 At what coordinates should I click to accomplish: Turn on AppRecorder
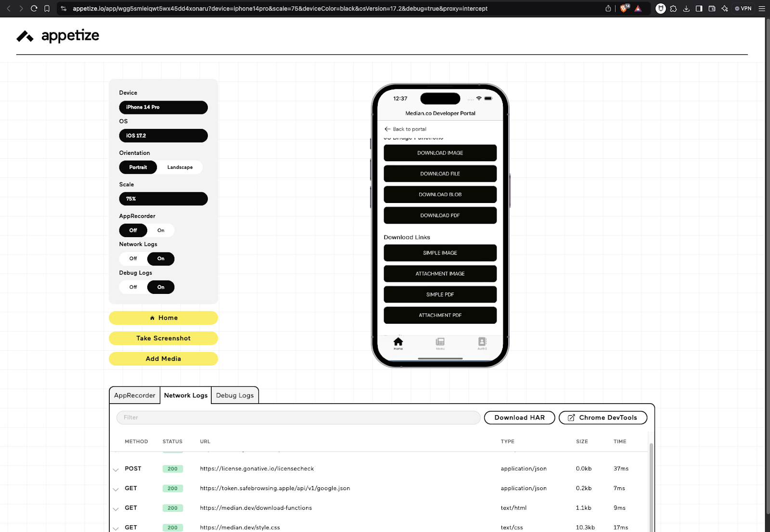pos(161,230)
